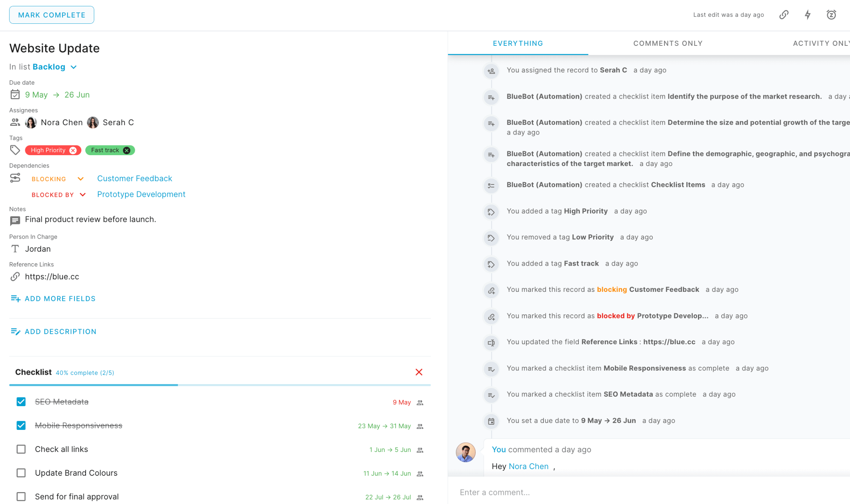Screen dimensions: 850x504
Task: Click the ADD DESCRIPTION link
Action: point(60,331)
